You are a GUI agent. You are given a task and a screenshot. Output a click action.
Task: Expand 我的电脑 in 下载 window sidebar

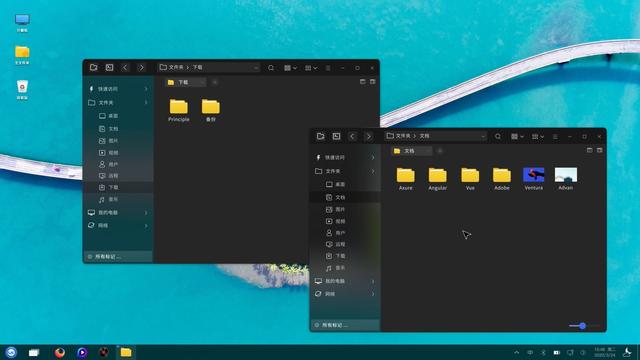tap(146, 213)
